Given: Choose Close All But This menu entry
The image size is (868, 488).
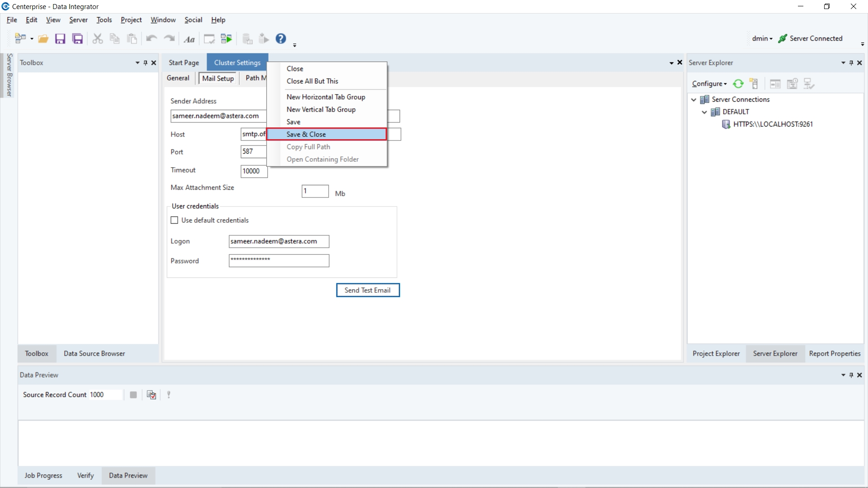Looking at the screenshot, I should 312,81.
